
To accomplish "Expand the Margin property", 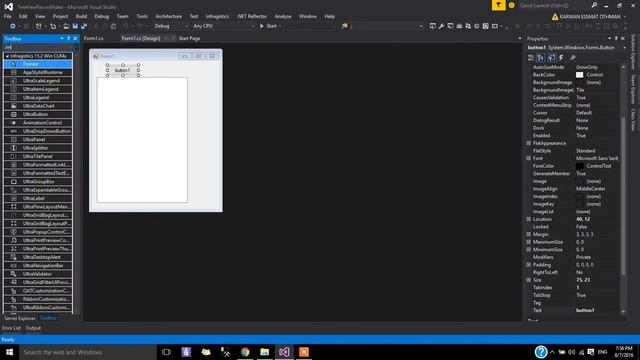I will [x=529, y=234].
